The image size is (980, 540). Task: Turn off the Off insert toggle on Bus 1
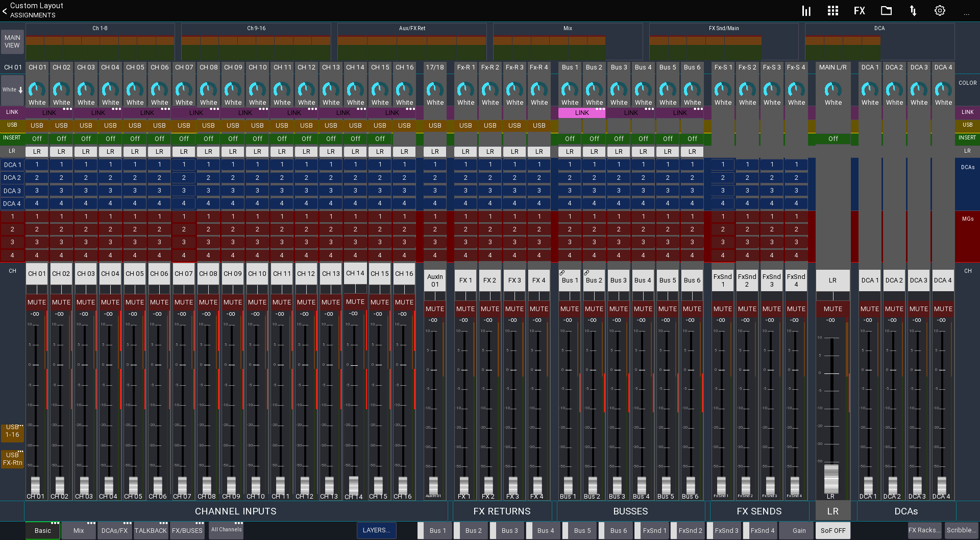coord(569,138)
